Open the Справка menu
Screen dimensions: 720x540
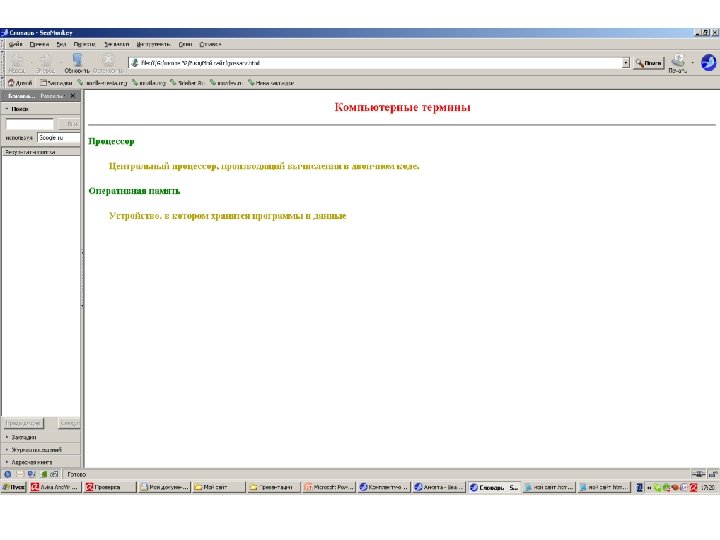(210, 44)
